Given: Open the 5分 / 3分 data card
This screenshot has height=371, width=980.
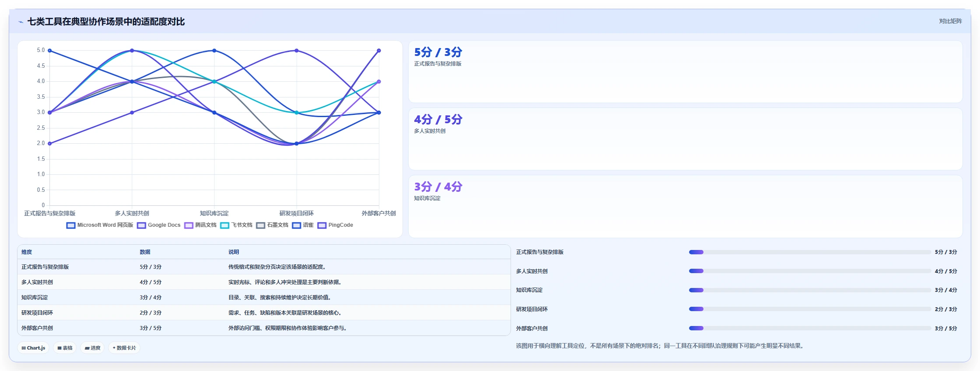Looking at the screenshot, I should coord(685,72).
